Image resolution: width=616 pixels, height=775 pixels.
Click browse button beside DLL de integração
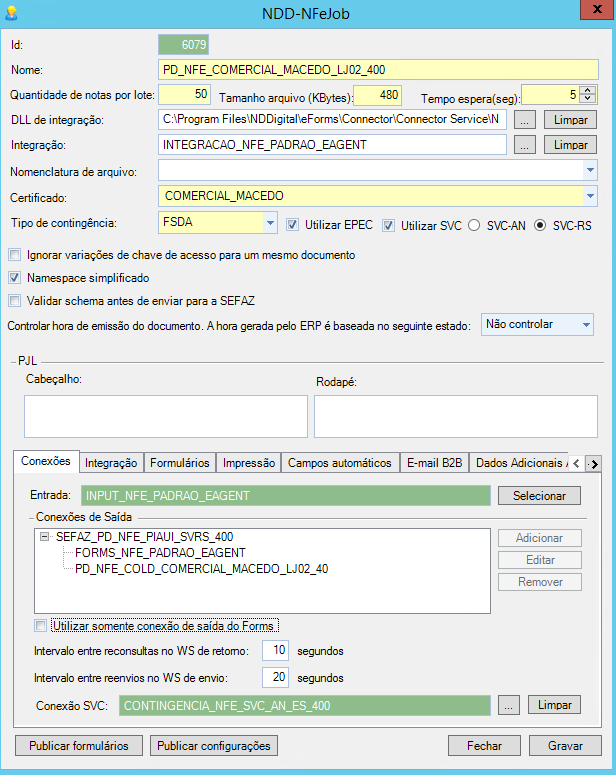[526, 119]
